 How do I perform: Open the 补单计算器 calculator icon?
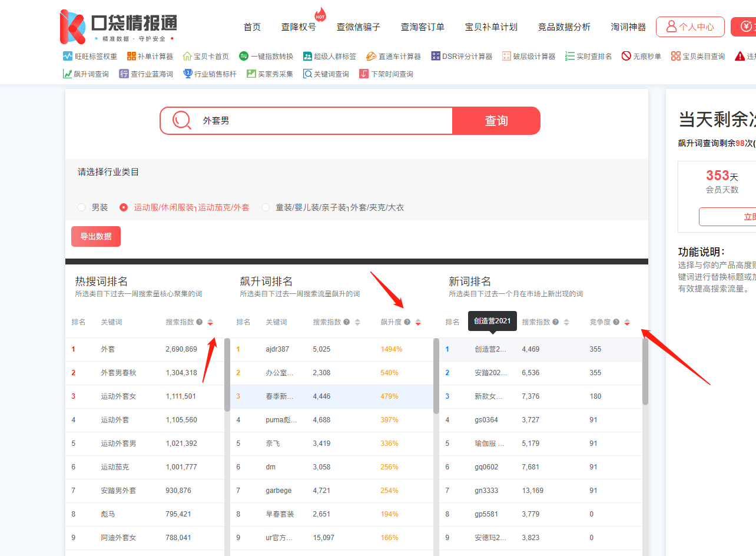pyautogui.click(x=131, y=57)
